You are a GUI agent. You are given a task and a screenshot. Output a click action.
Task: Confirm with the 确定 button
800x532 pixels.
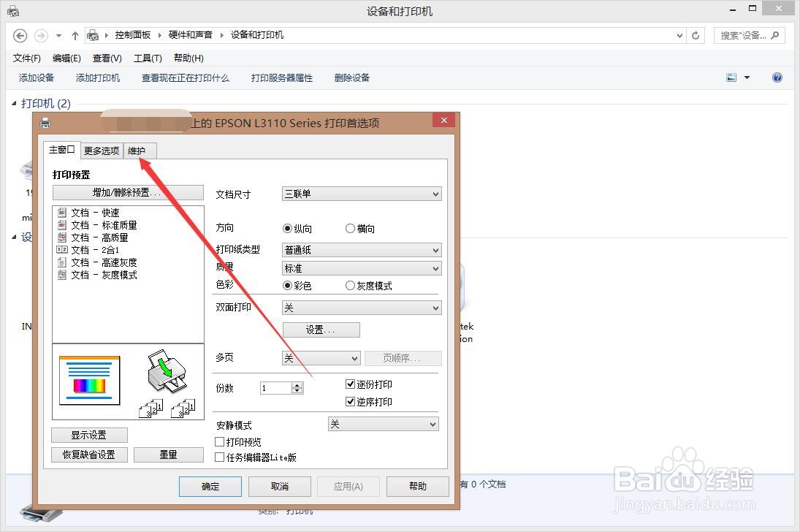click(210, 487)
